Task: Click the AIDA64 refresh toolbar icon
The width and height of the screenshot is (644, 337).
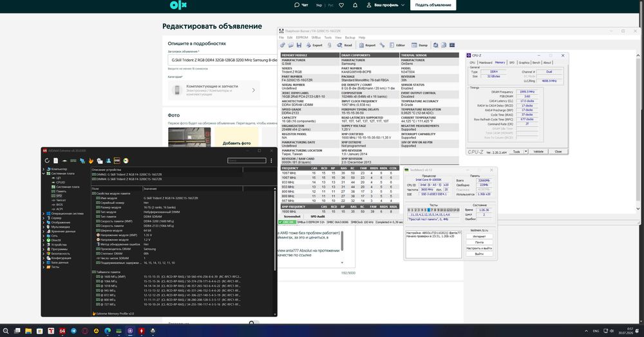Action: coord(47,161)
